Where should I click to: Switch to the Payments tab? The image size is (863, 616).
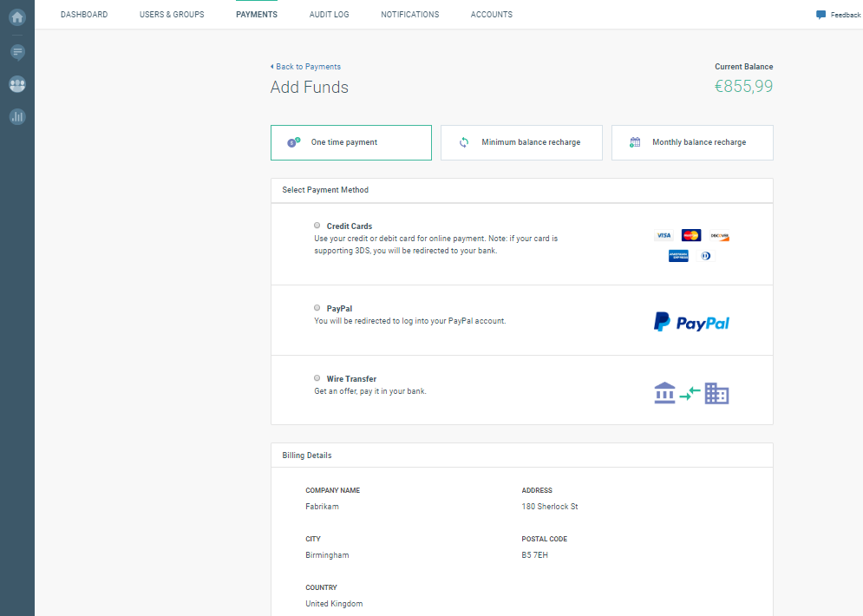tap(257, 14)
